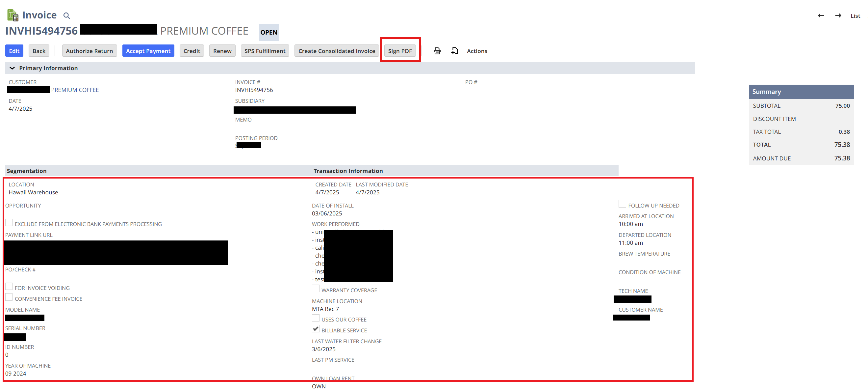Screen dimensions: 868x392
Task: Click the WORK PERFORMED label
Action: [336, 224]
